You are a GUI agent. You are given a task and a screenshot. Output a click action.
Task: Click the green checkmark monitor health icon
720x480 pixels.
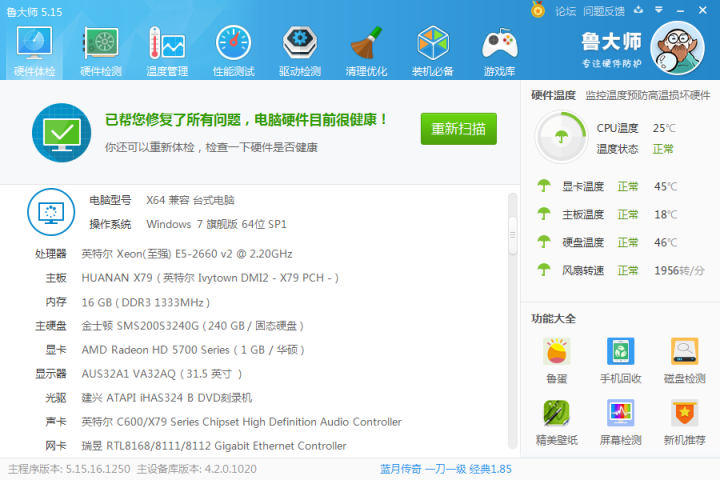[62, 133]
